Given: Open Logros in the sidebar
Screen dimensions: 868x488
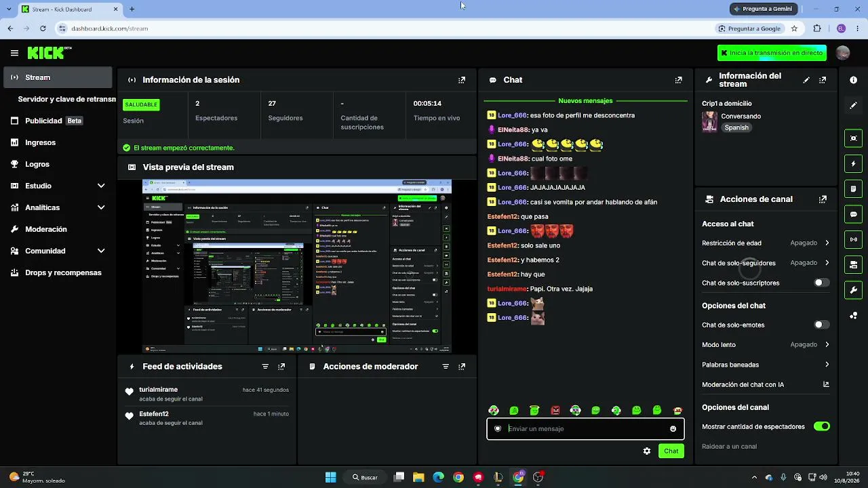Looking at the screenshot, I should 58,164.
